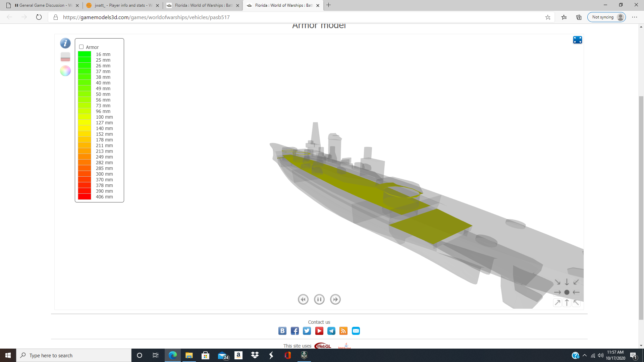This screenshot has width=644, height=362.
Task: Open the browser Settings and more menu
Action: [x=634, y=17]
